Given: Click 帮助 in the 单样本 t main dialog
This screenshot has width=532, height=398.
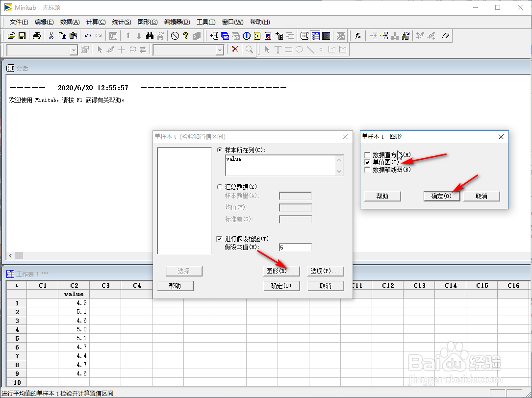Looking at the screenshot, I should pyautogui.click(x=175, y=286).
